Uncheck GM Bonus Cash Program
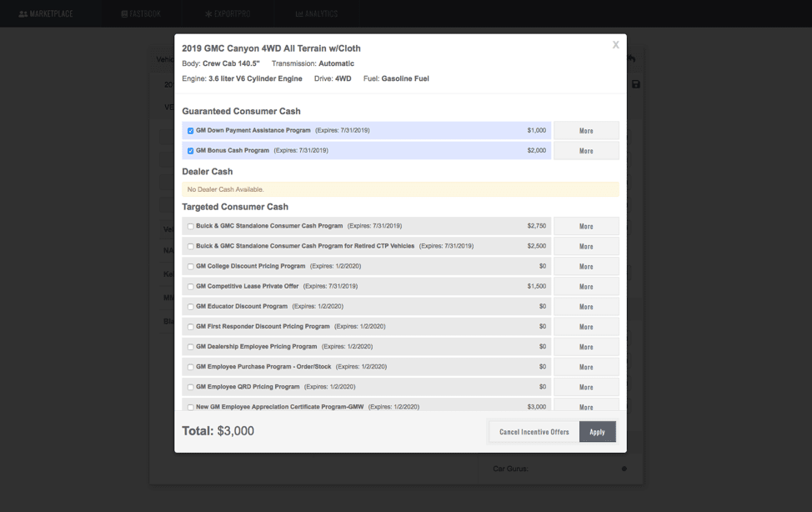This screenshot has width=812, height=512. tap(191, 151)
